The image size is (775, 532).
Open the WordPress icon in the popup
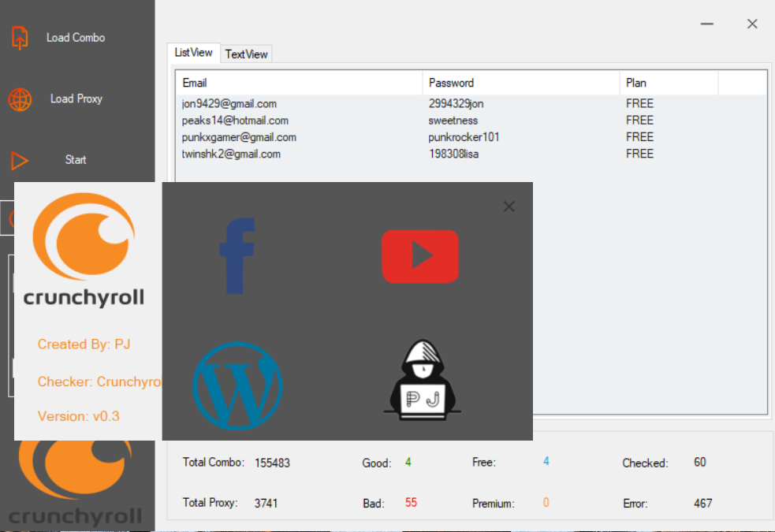click(237, 385)
